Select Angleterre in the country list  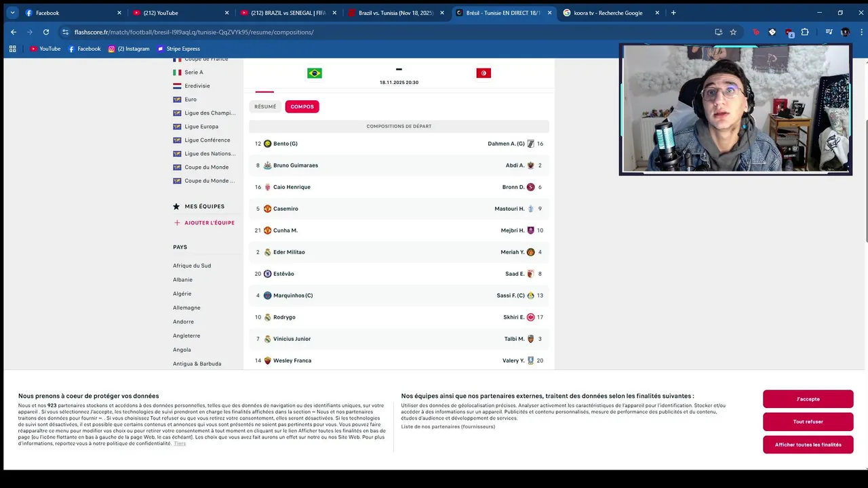click(186, 335)
